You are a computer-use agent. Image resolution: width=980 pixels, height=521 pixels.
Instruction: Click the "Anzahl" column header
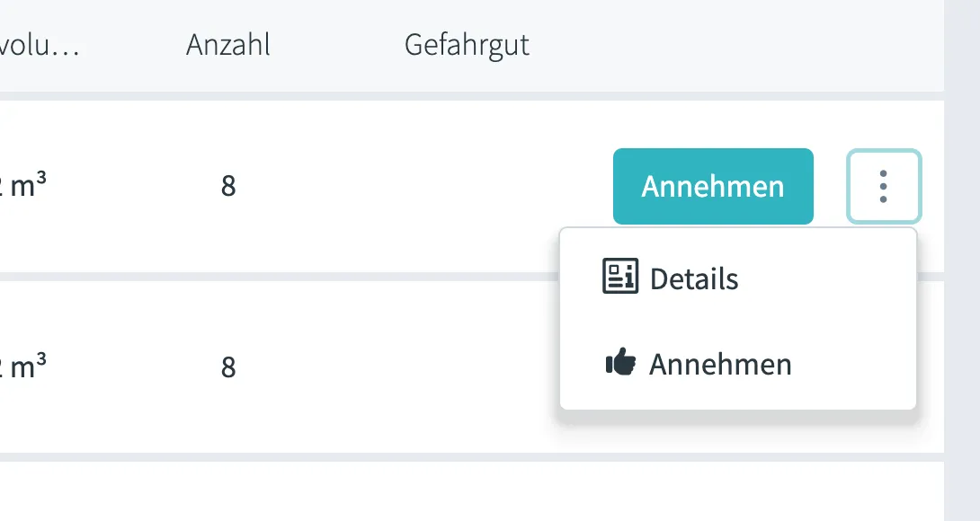228,45
